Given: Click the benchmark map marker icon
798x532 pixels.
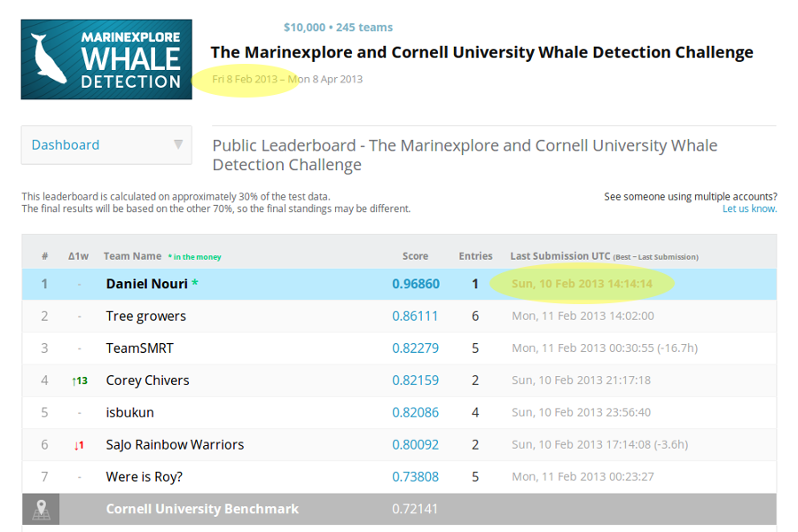Looking at the screenshot, I should point(42,509).
